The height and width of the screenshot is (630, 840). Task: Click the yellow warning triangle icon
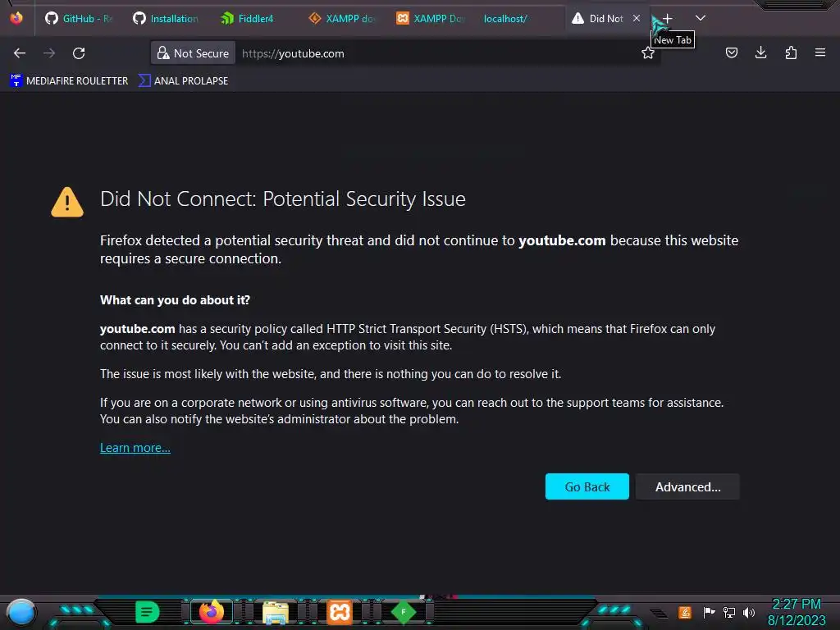67,202
